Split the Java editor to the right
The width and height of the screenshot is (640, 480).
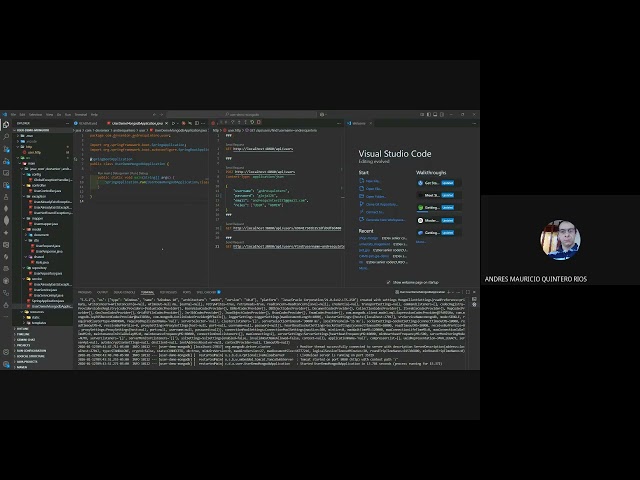point(197,123)
